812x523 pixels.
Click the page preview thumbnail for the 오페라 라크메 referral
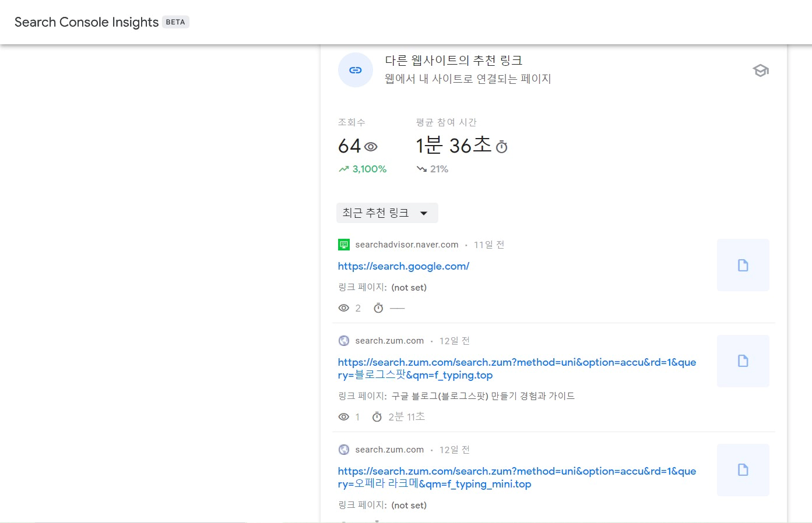(x=743, y=469)
